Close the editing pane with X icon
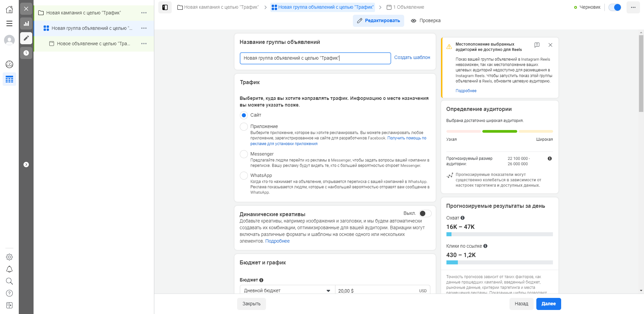The width and height of the screenshot is (644, 314). pos(26,9)
